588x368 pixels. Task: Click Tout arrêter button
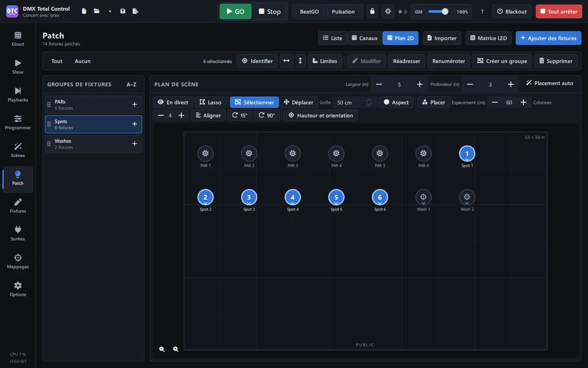(x=559, y=11)
